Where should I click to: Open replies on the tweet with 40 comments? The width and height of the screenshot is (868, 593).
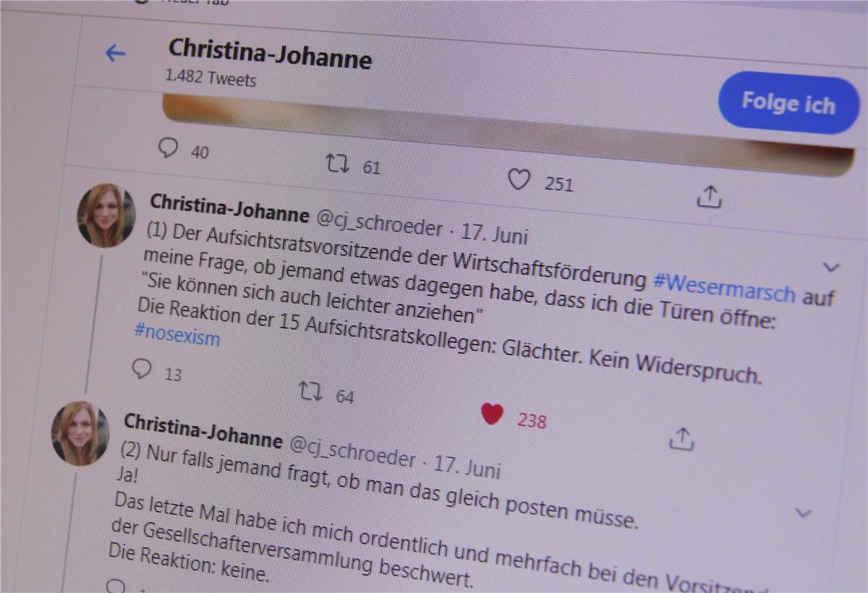[168, 148]
